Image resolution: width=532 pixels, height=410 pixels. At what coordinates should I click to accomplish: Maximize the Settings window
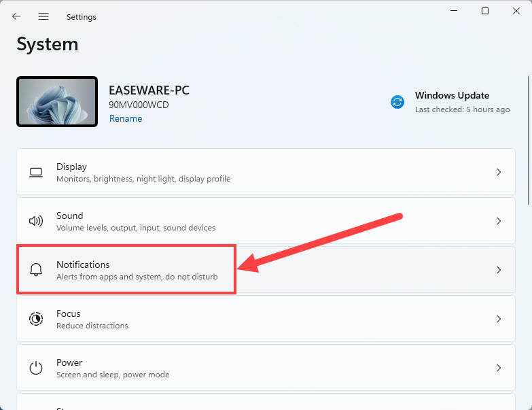(x=485, y=11)
